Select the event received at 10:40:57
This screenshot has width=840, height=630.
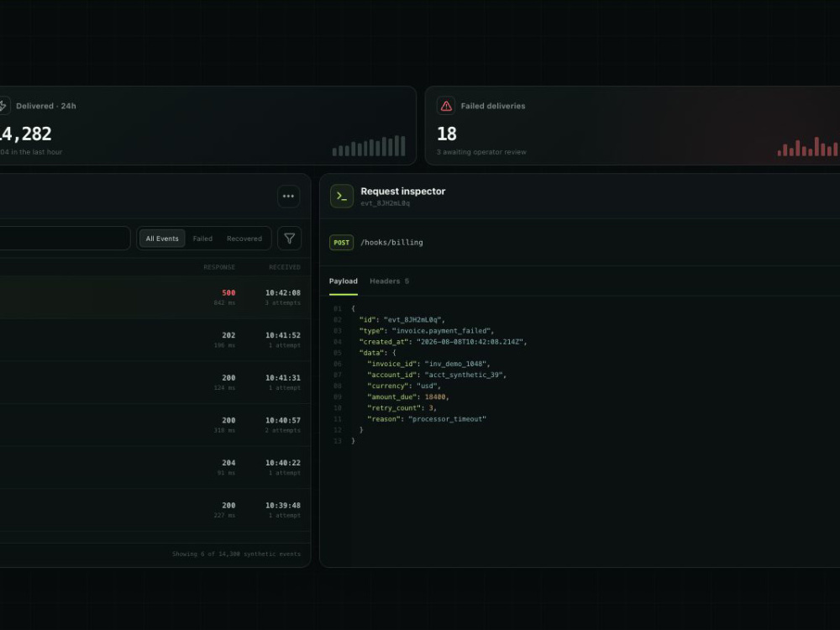tap(155, 425)
